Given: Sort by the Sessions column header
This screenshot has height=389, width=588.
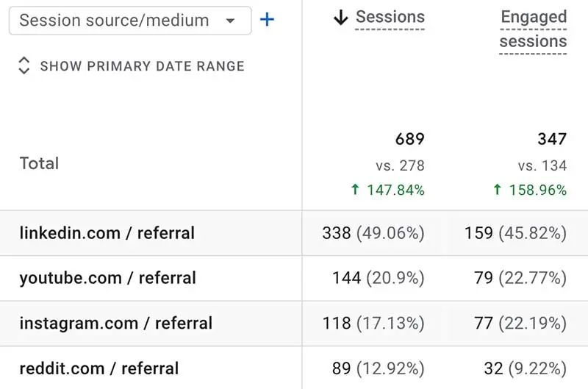Looking at the screenshot, I should (390, 17).
